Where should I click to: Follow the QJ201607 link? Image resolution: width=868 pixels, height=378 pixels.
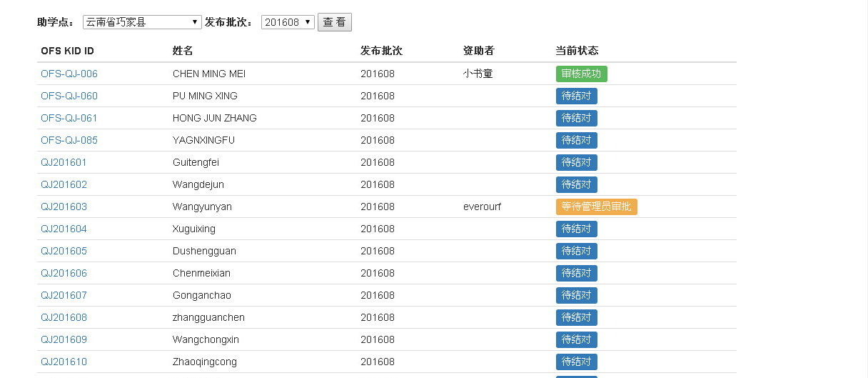coord(64,295)
